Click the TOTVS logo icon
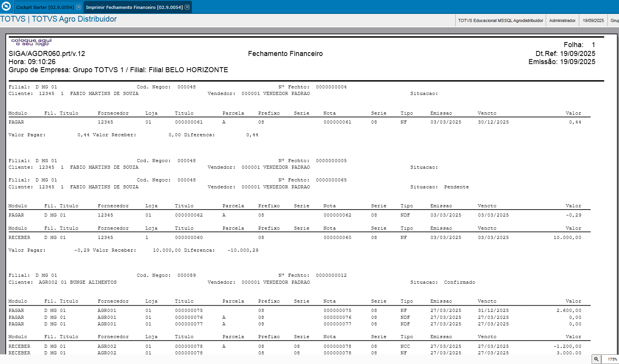The image size is (619, 364). (x=6, y=7)
